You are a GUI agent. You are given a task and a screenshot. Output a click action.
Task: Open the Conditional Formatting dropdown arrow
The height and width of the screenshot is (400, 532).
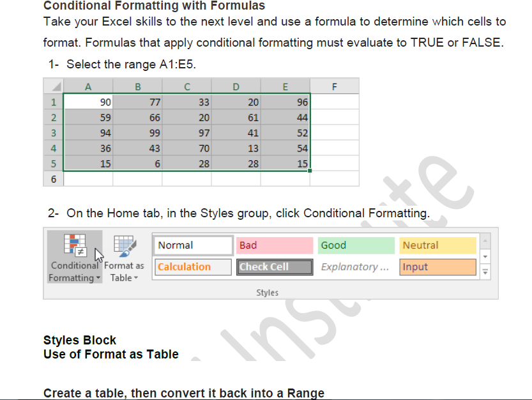click(x=98, y=278)
